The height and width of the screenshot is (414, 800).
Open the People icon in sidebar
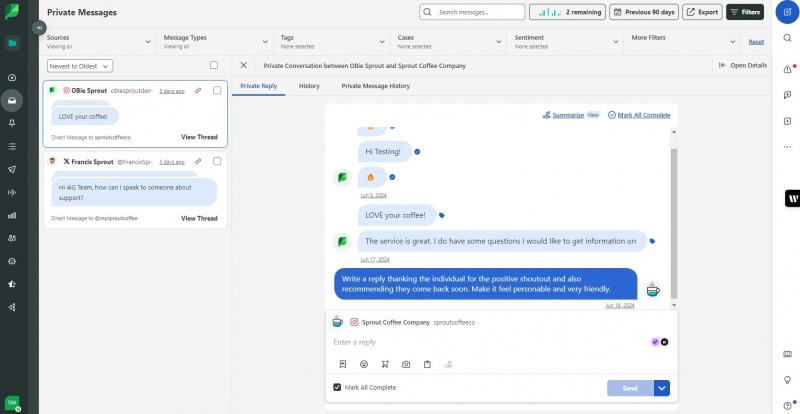coord(12,238)
